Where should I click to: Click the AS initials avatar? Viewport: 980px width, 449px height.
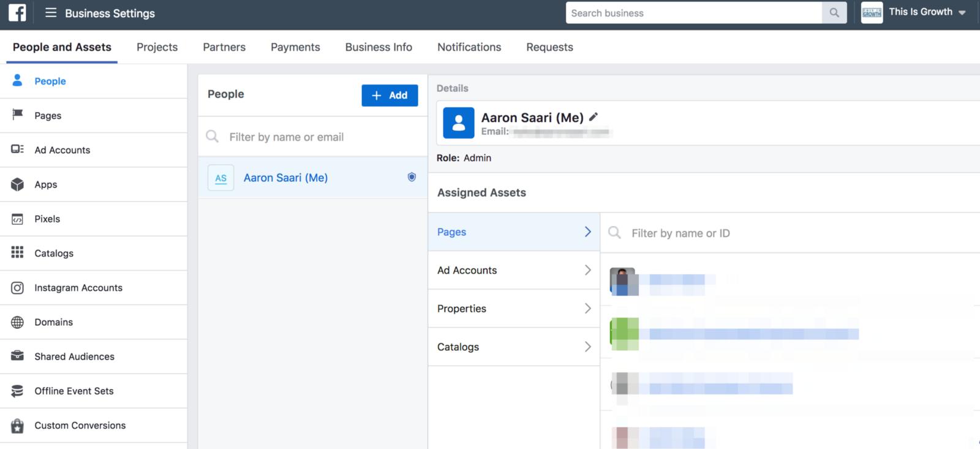coord(221,178)
